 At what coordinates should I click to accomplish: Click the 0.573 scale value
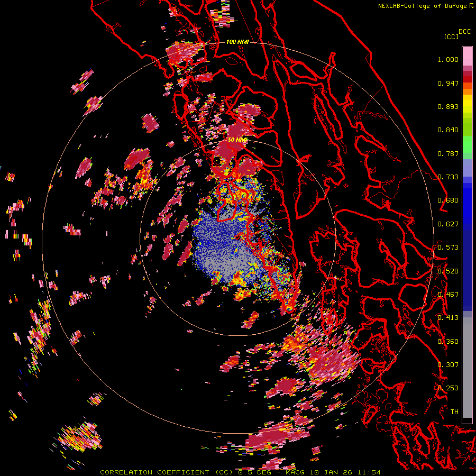448,248
